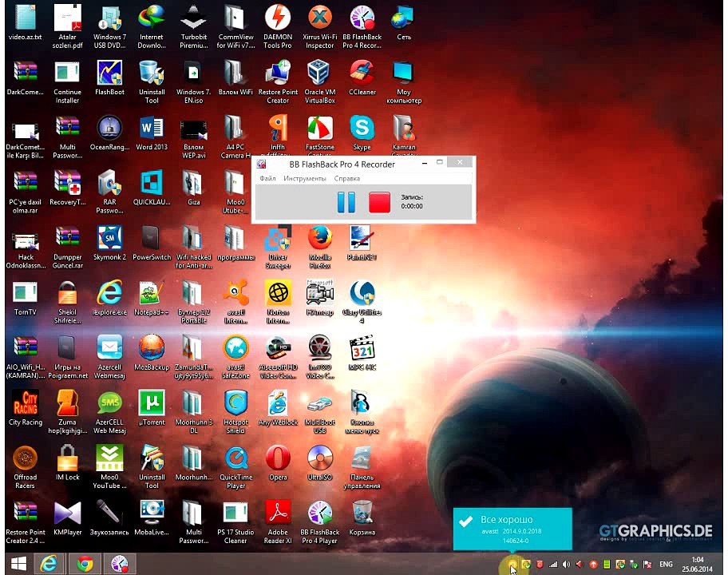
Task: Open the Файл menu in the recorder
Action: point(267,178)
